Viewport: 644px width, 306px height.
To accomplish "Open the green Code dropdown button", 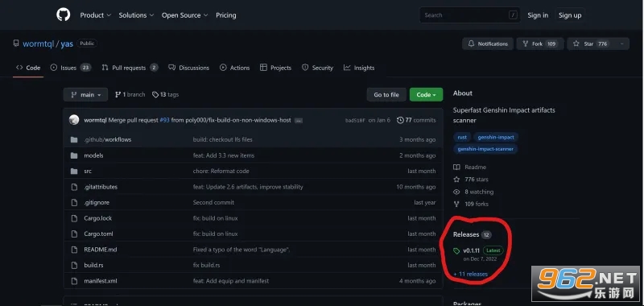I will tap(426, 94).
